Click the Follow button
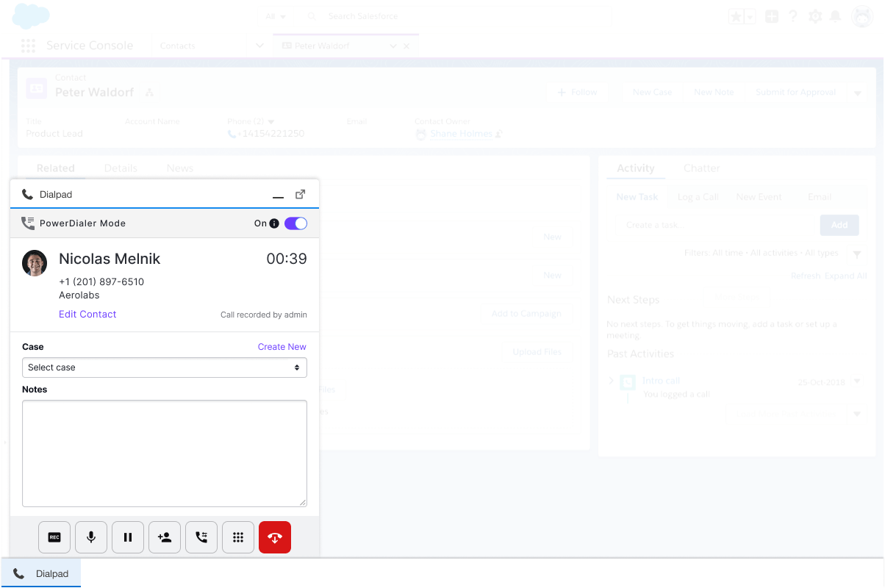The height and width of the screenshot is (588, 885). (x=578, y=92)
